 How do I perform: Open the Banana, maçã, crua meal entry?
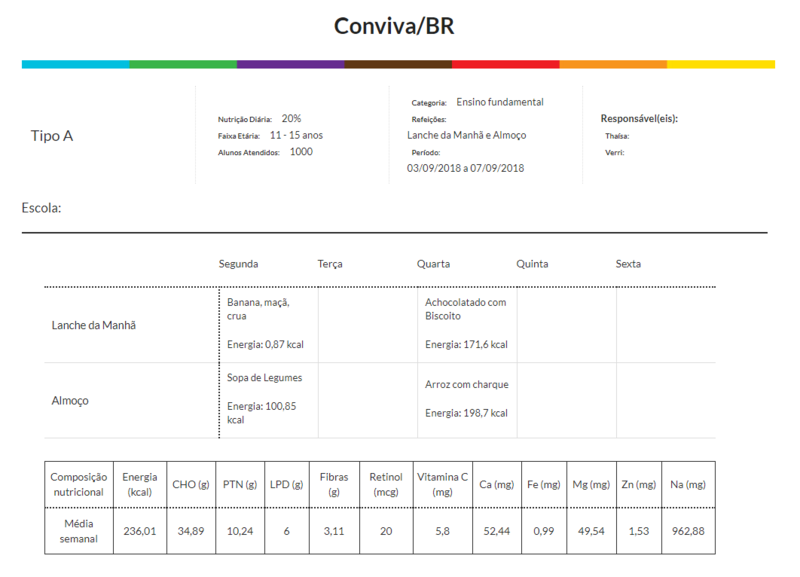point(257,308)
